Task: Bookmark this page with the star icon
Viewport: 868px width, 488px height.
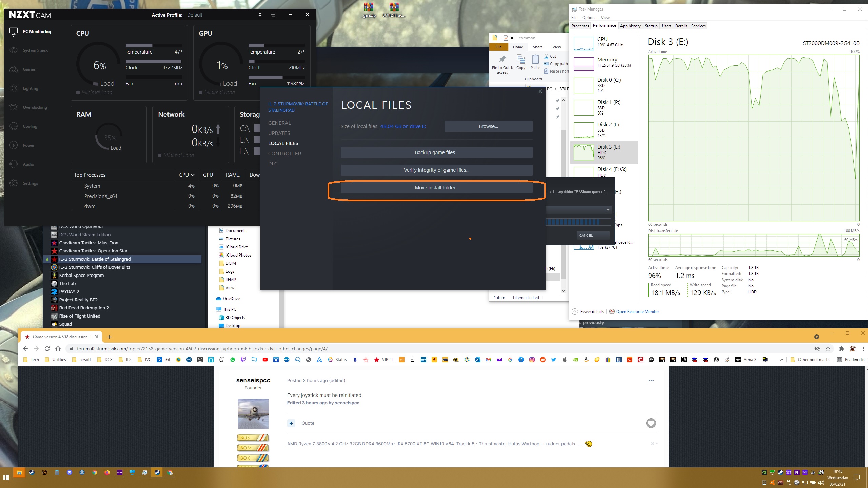Action: pos(828,349)
